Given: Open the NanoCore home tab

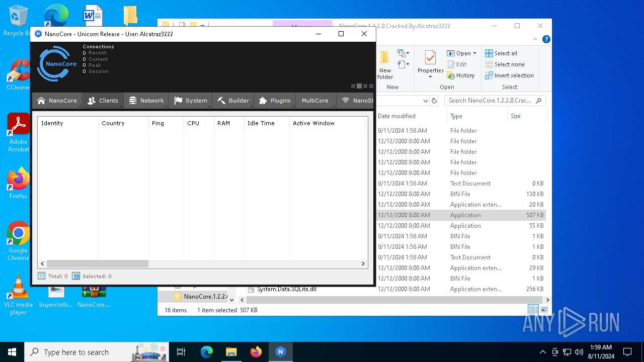Looking at the screenshot, I should (57, 101).
